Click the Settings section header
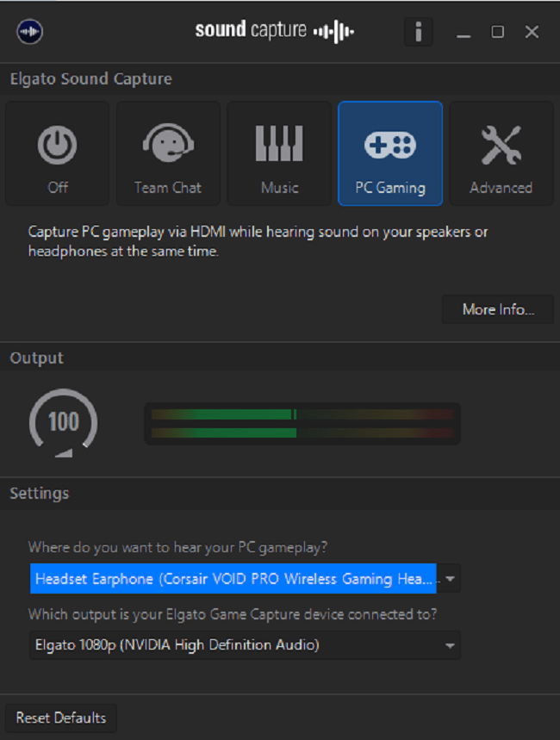 (x=41, y=493)
